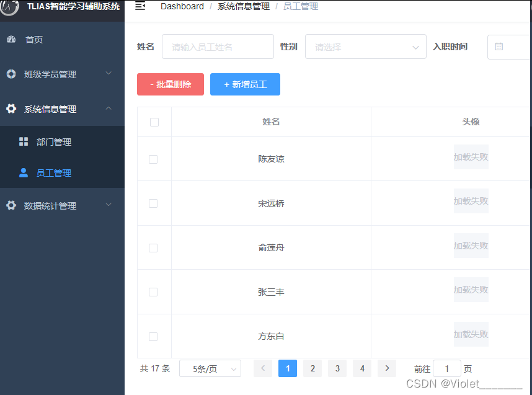Check the select-all checkbox in table header
Viewport: 532px width, 395px height.
point(154,122)
